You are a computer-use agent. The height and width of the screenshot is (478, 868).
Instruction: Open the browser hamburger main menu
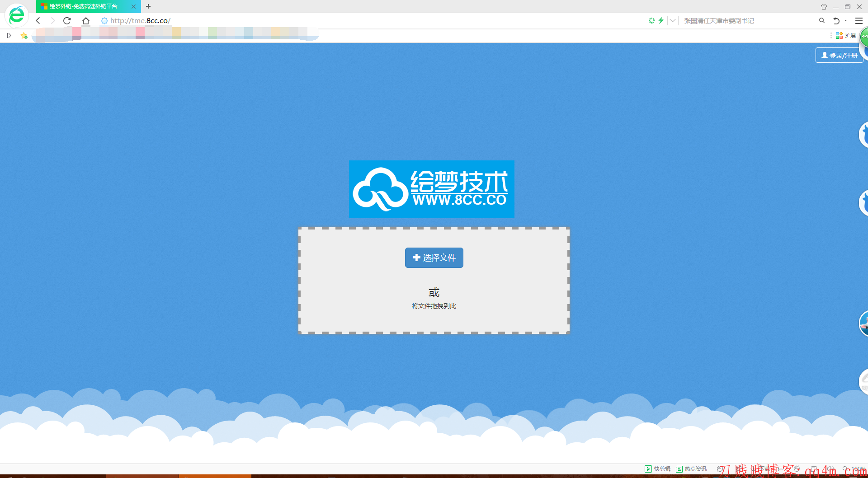point(859,21)
